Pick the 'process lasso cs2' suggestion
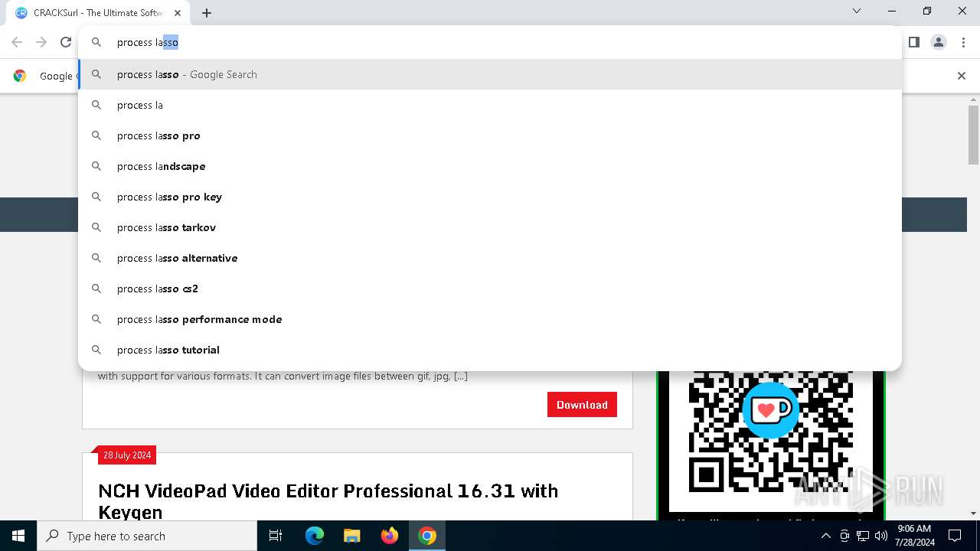 (490, 289)
